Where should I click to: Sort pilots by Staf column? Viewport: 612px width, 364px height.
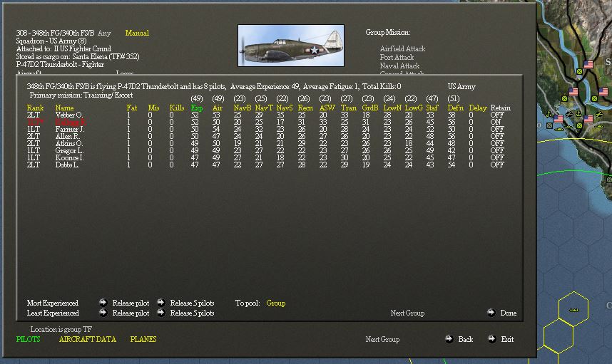(432, 108)
